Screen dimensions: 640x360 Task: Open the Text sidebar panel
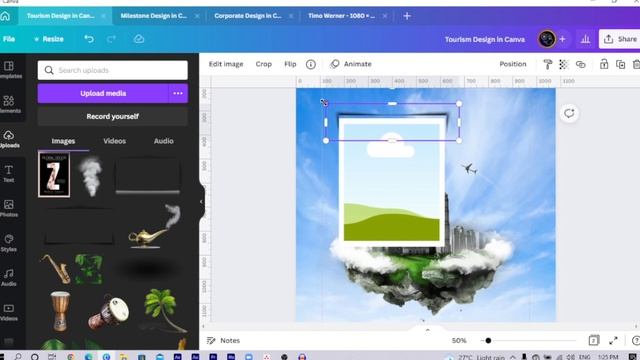[9, 173]
